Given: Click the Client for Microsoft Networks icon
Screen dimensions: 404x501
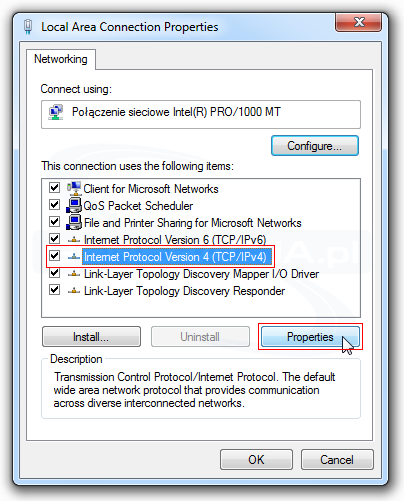Looking at the screenshot, I should pyautogui.click(x=74, y=188).
